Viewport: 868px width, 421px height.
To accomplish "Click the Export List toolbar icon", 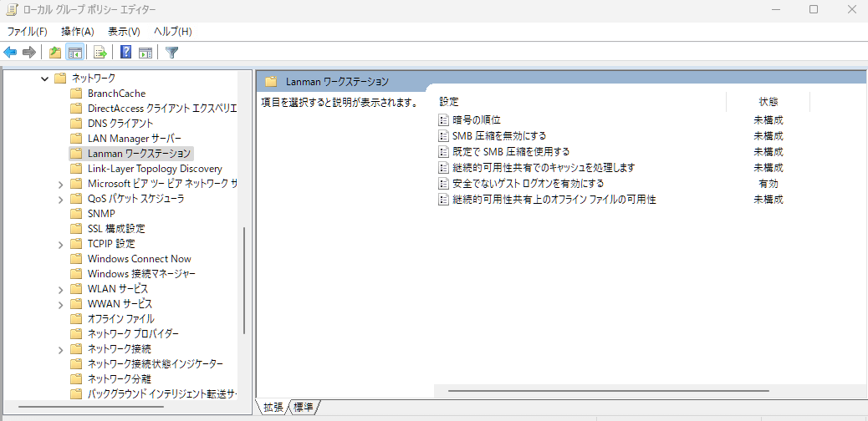I will pyautogui.click(x=100, y=53).
